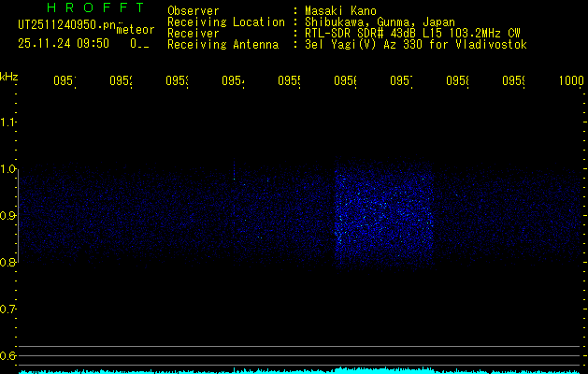Click the Observer label
Viewport: 588px width, 374px height.
coord(194,11)
